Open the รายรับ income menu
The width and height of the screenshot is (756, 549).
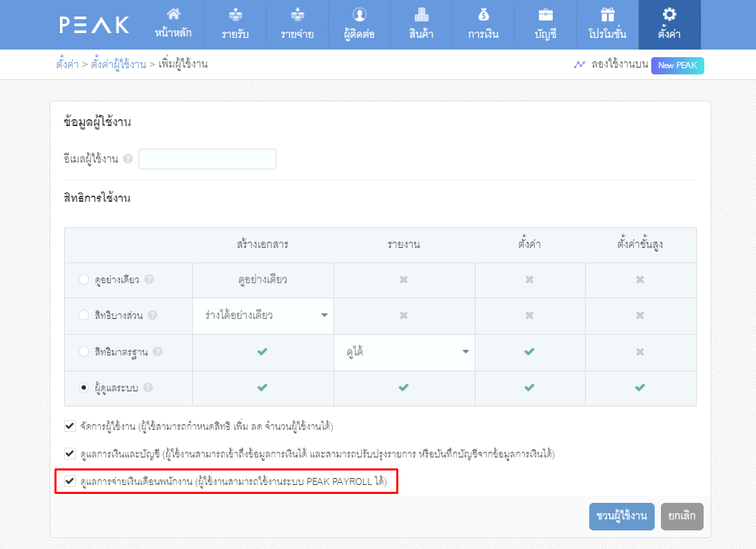point(235,25)
